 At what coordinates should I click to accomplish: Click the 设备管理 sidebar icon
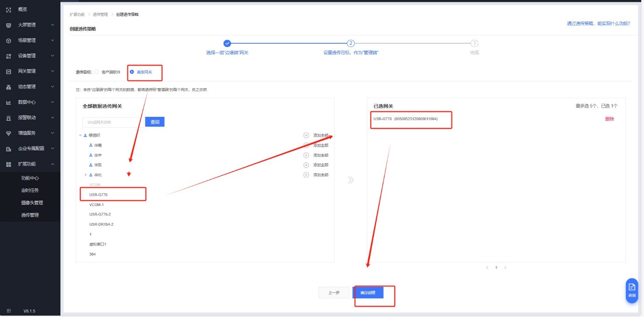click(8, 56)
